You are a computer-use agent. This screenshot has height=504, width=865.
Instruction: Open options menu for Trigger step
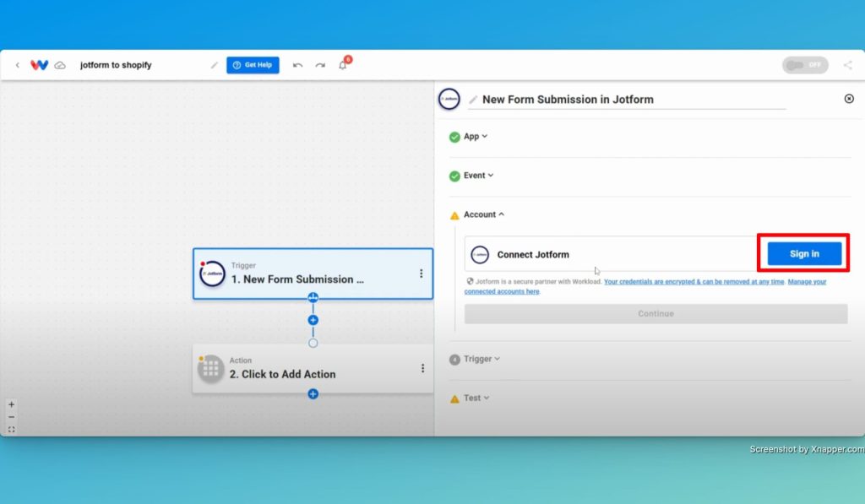click(421, 274)
